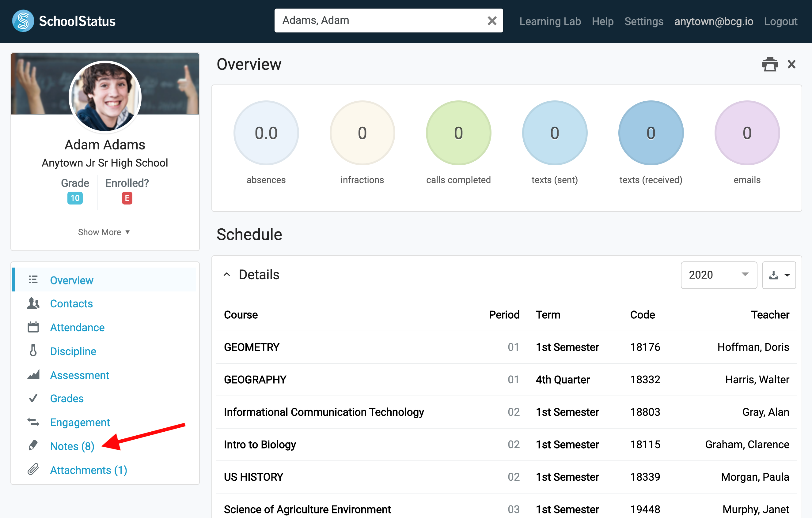This screenshot has height=518, width=812.
Task: Click the Course column header
Action: (x=241, y=314)
